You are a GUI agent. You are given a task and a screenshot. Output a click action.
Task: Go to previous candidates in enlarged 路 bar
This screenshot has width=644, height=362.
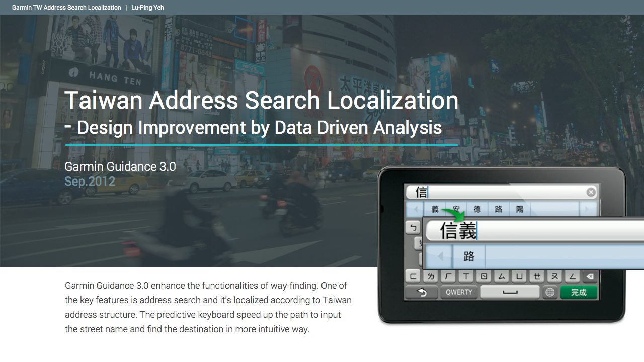440,256
